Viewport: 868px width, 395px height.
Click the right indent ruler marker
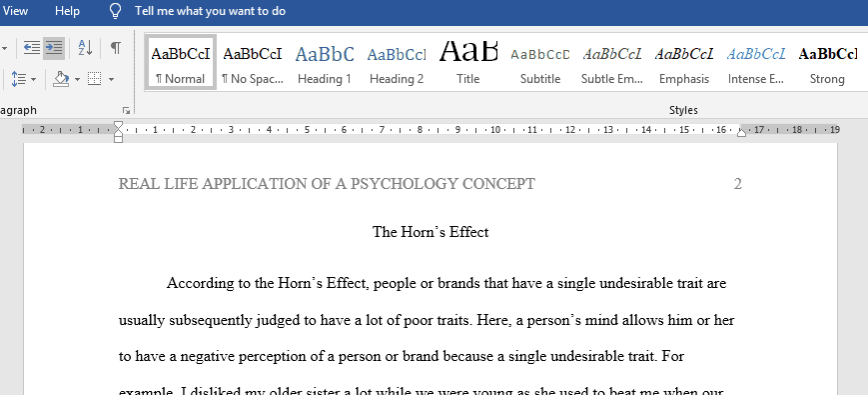pyautogui.click(x=742, y=132)
